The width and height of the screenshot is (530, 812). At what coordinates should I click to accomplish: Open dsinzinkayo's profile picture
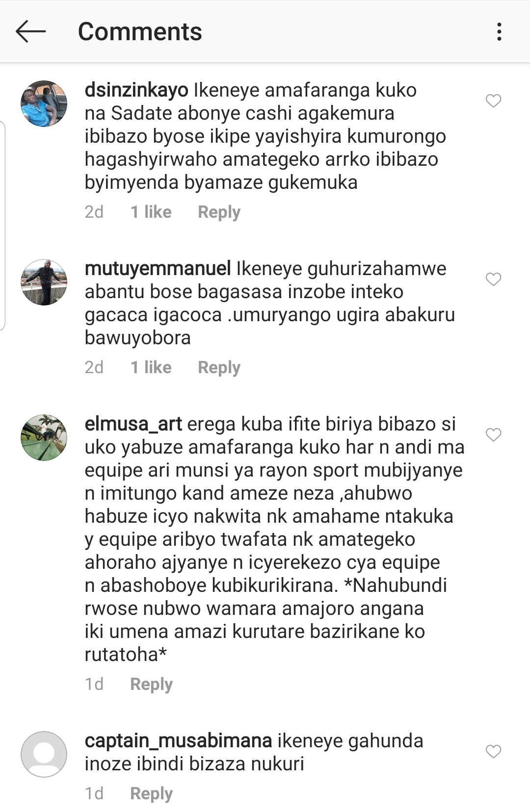[x=44, y=104]
